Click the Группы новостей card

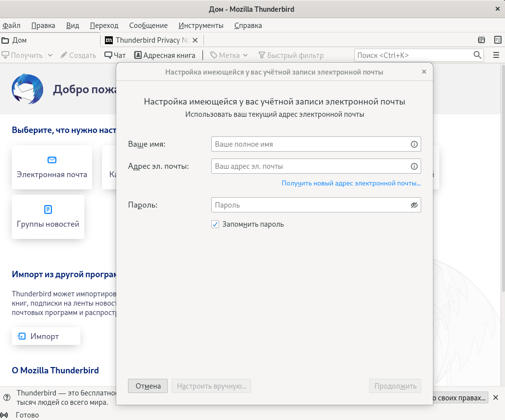pos(48,216)
